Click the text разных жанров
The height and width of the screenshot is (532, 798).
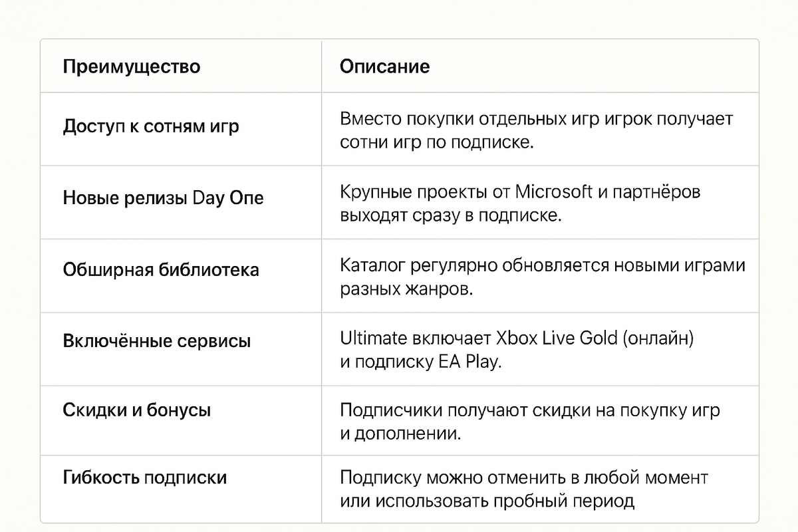coord(406,290)
